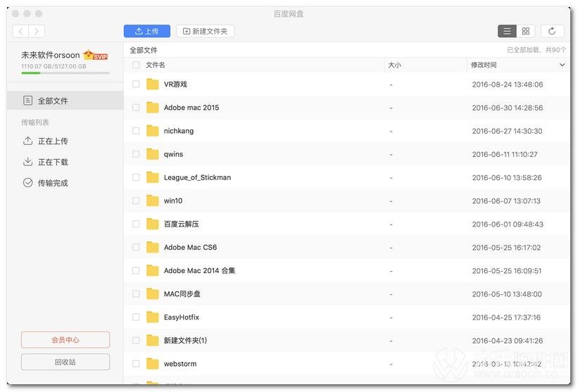Open the 新建文件夹(1) folder icon
The image size is (578, 392).
pyautogui.click(x=152, y=341)
